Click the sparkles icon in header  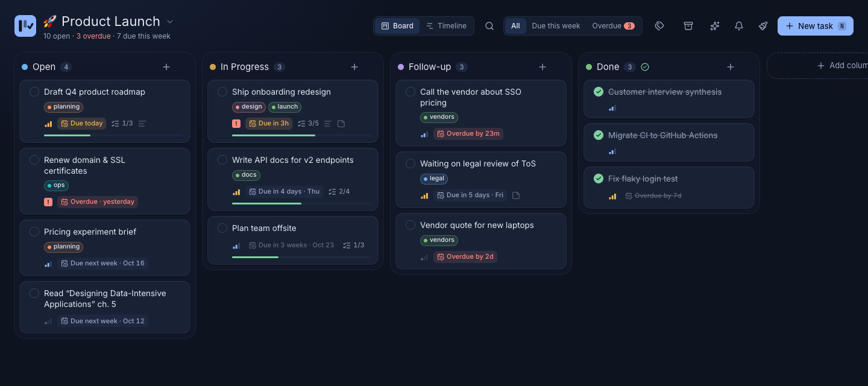tap(715, 26)
